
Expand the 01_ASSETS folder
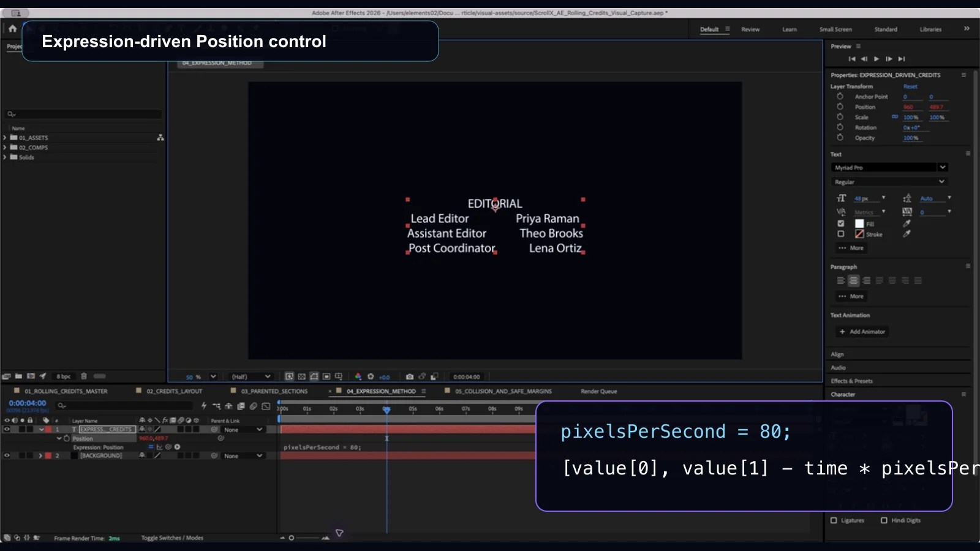(5, 138)
